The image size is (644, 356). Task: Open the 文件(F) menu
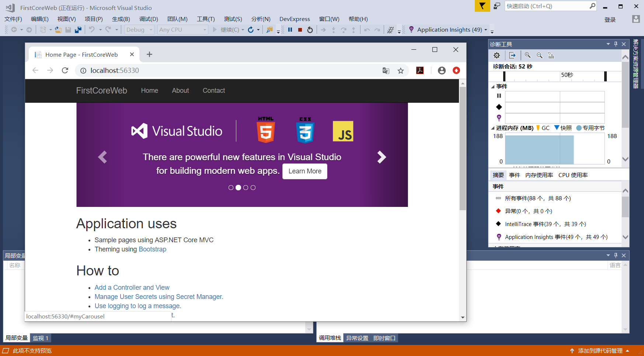[x=13, y=19]
